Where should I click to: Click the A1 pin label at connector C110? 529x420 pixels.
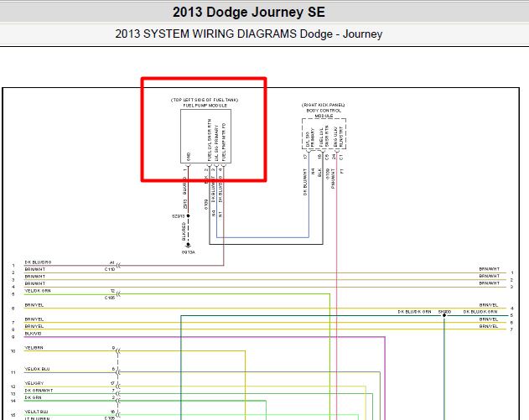(x=112, y=262)
